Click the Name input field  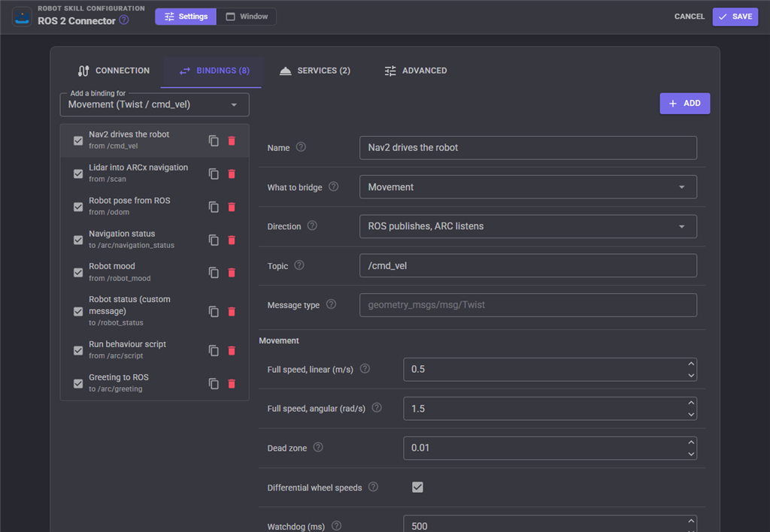click(x=528, y=148)
